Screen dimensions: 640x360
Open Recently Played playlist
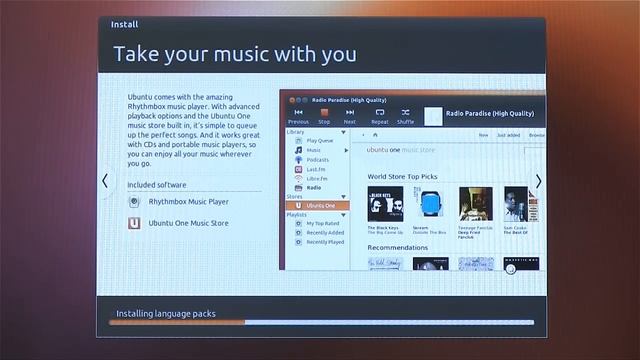[x=325, y=242]
